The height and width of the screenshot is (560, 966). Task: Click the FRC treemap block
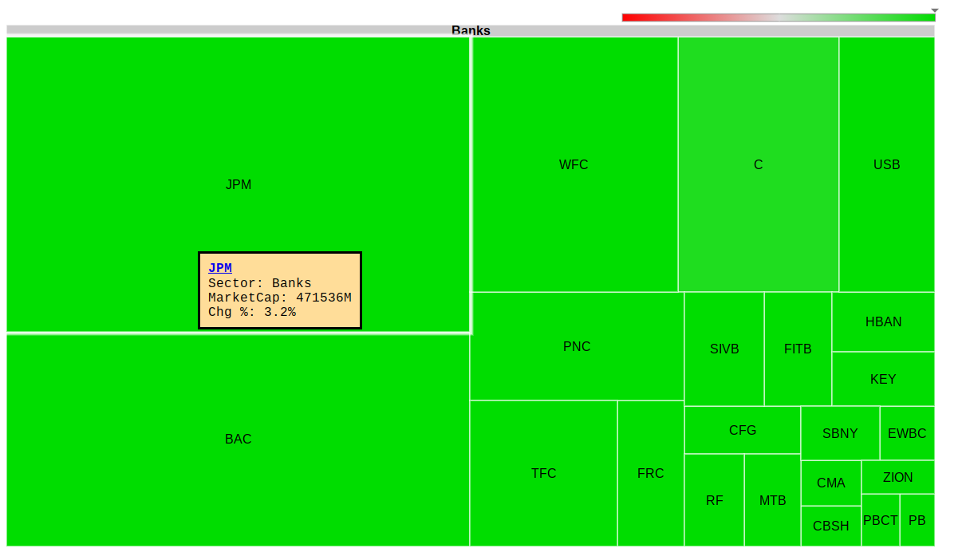[x=651, y=474]
